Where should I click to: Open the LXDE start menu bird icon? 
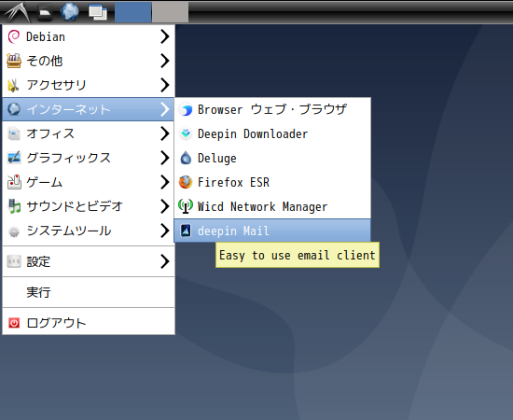(17, 12)
